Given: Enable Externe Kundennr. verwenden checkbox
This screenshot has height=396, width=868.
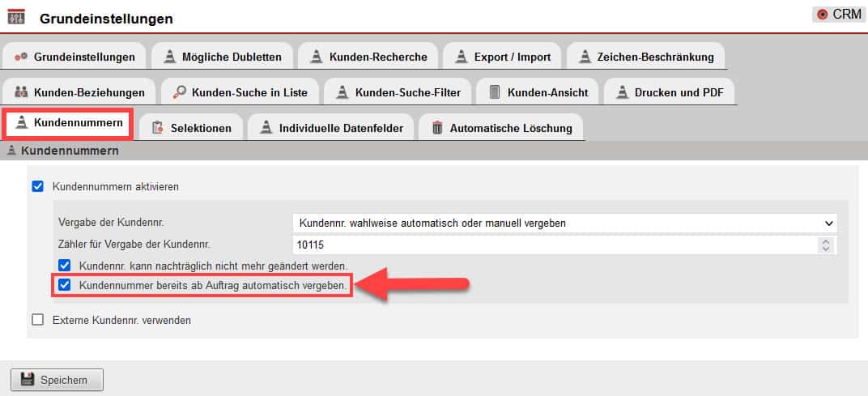Looking at the screenshot, I should (x=37, y=320).
